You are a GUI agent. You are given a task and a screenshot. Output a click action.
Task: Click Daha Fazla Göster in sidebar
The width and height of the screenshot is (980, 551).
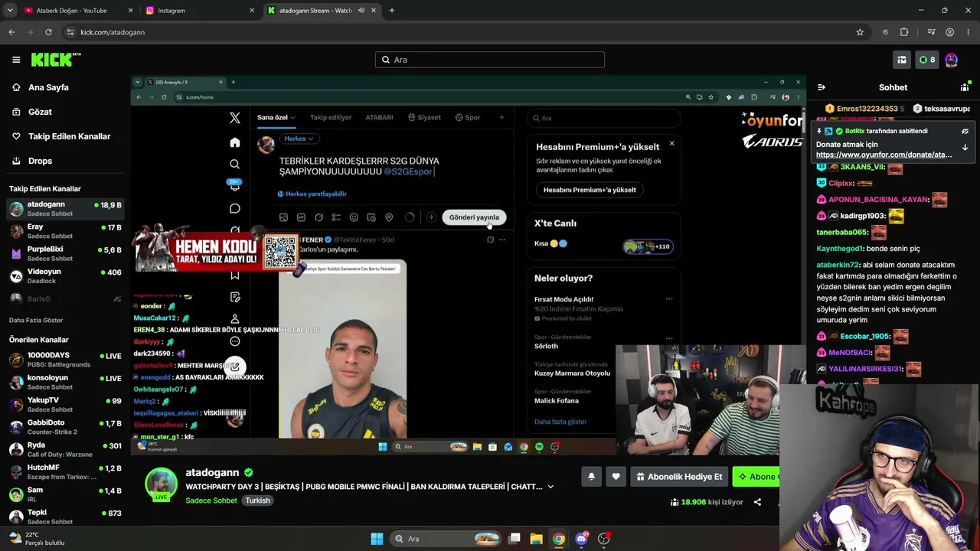[x=36, y=320]
